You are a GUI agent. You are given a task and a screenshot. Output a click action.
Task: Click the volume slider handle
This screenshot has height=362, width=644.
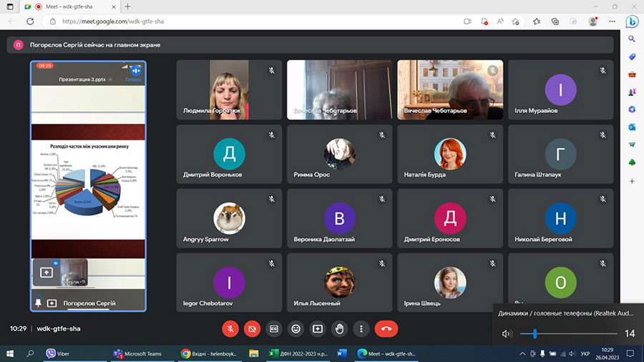pos(535,333)
